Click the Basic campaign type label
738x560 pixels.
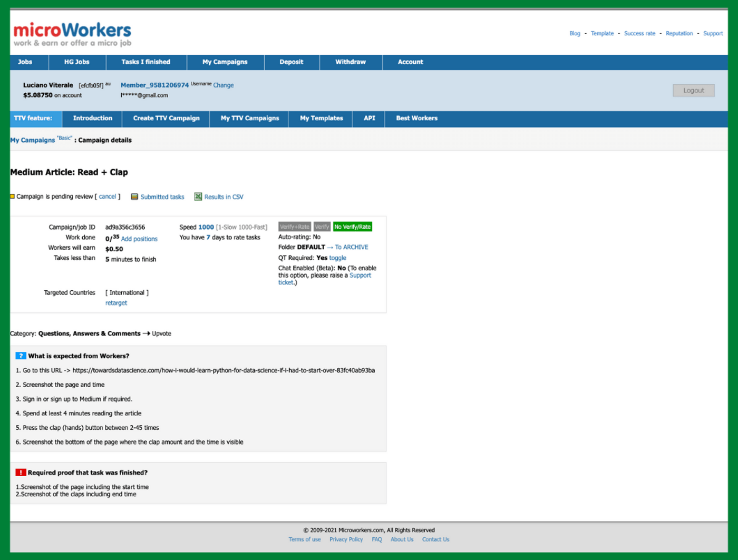(x=64, y=138)
